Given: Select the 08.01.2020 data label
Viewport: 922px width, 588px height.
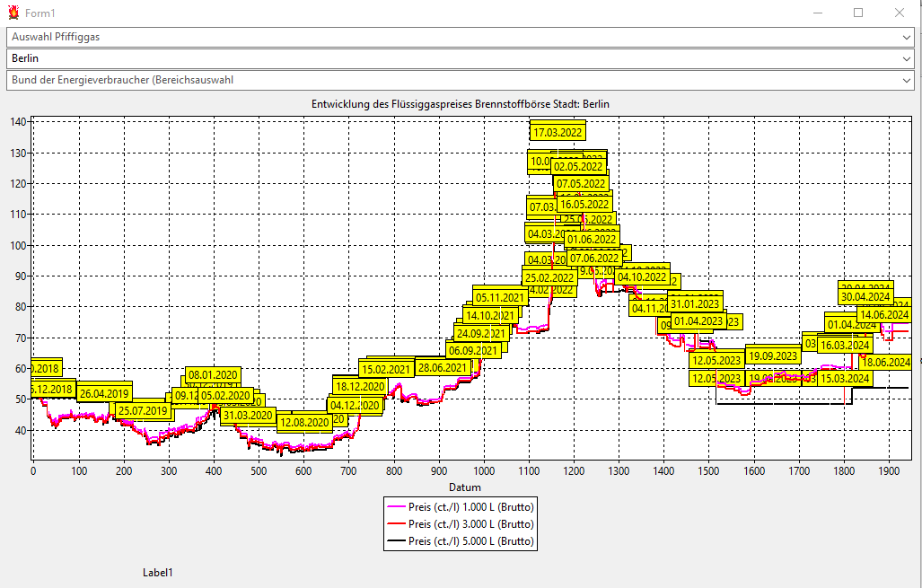Looking at the screenshot, I should (x=213, y=375).
